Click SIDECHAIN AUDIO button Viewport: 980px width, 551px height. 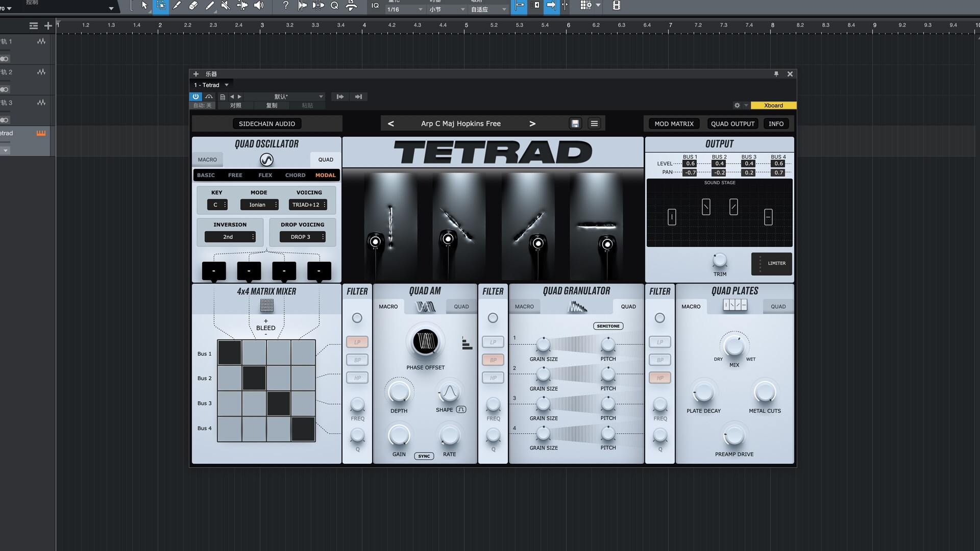pyautogui.click(x=267, y=123)
